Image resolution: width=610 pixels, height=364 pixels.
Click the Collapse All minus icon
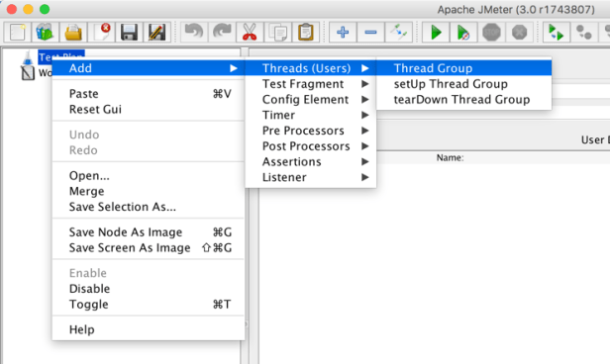pyautogui.click(x=370, y=33)
